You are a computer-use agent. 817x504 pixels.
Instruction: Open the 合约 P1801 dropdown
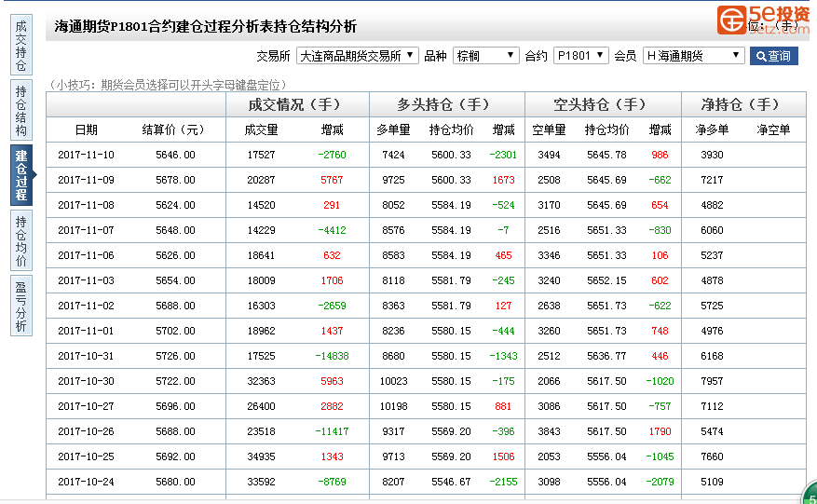coord(580,56)
